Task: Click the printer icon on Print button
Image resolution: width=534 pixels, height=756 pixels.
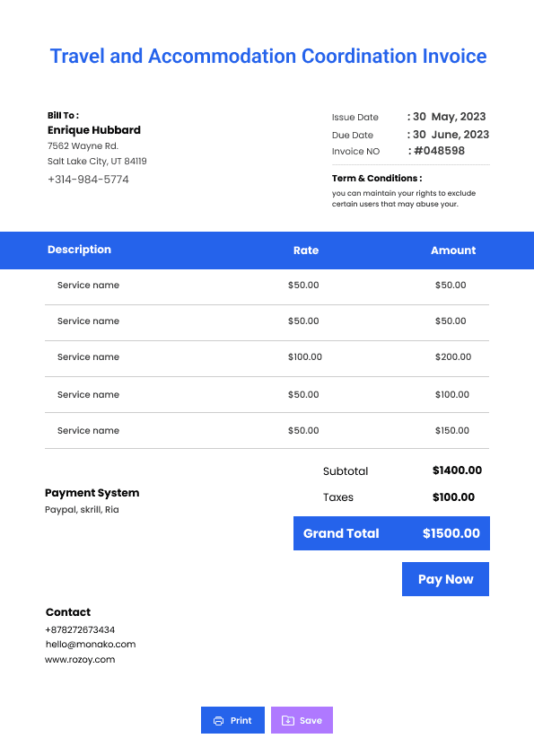Action: click(x=218, y=721)
